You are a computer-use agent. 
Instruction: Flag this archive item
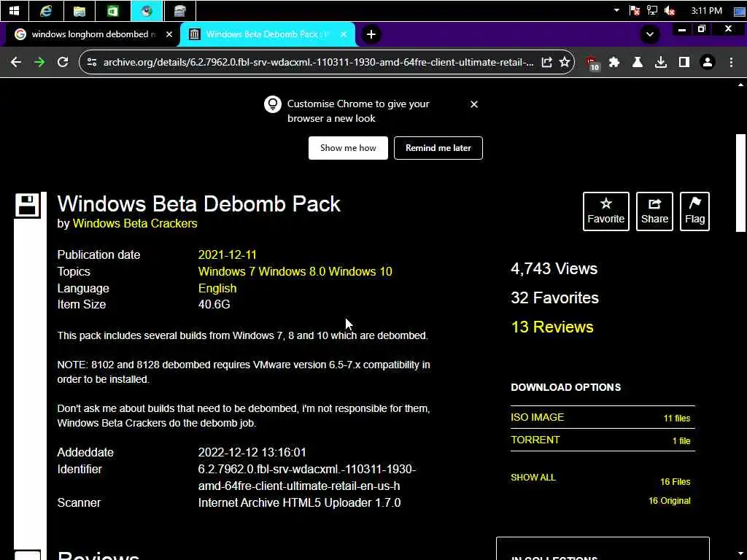click(694, 211)
